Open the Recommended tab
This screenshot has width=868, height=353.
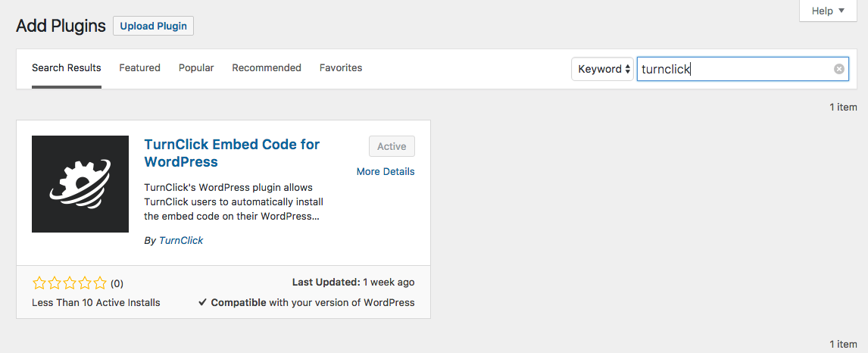pos(267,67)
